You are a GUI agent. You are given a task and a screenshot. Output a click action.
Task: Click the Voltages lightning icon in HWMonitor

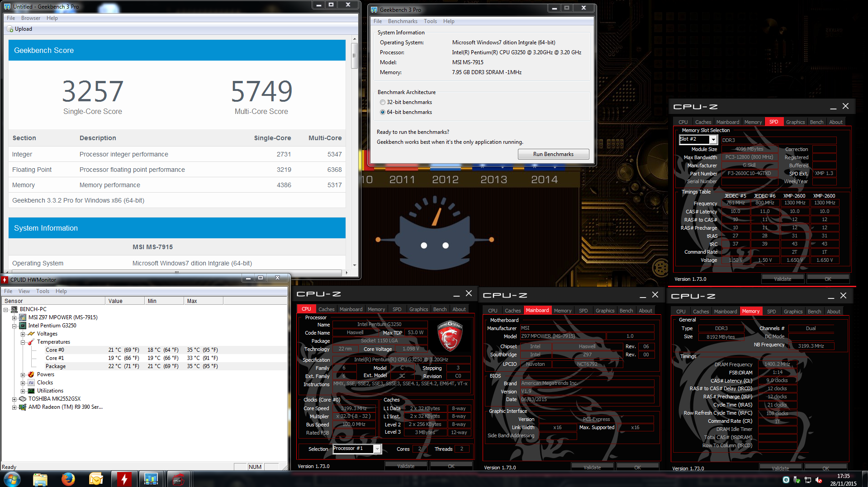click(31, 334)
